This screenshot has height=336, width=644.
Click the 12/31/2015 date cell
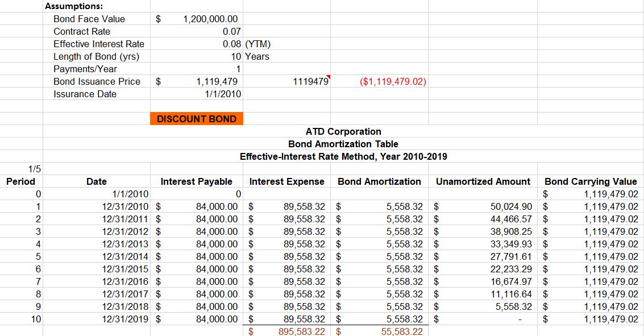point(125,269)
